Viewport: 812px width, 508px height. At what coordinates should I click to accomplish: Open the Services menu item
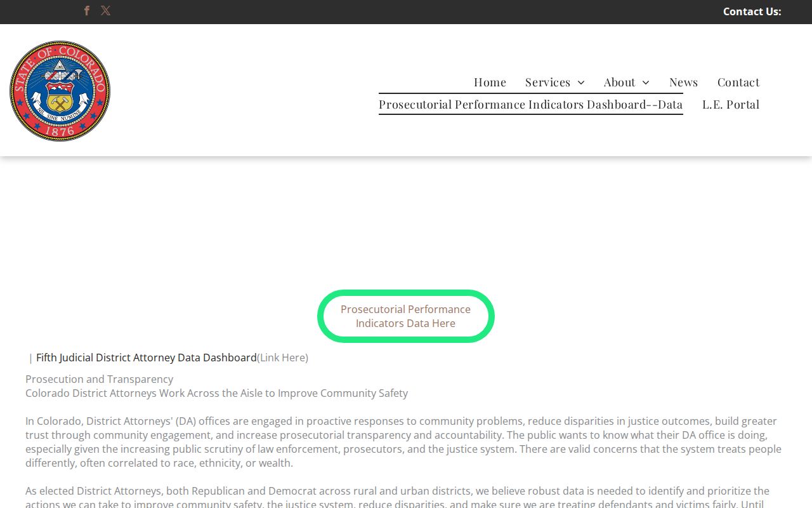[547, 82]
